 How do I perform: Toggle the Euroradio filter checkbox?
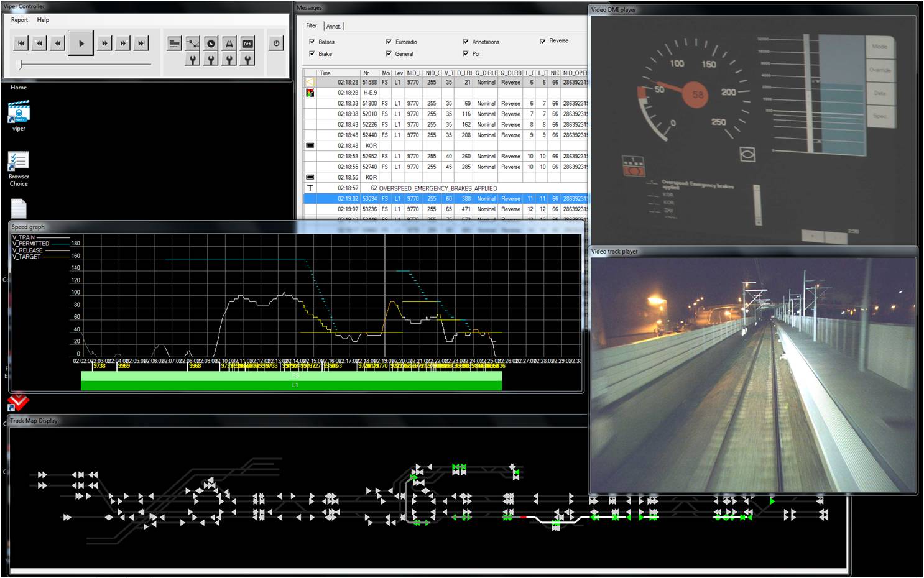(389, 42)
